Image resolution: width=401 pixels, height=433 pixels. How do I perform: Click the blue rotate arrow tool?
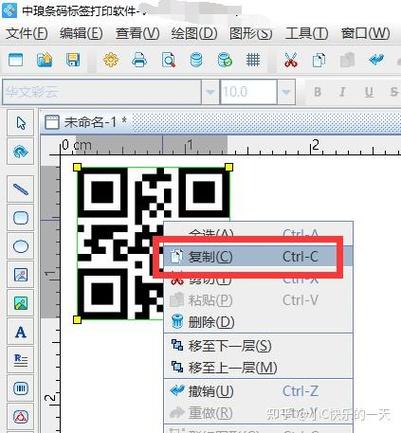pyautogui.click(x=21, y=152)
